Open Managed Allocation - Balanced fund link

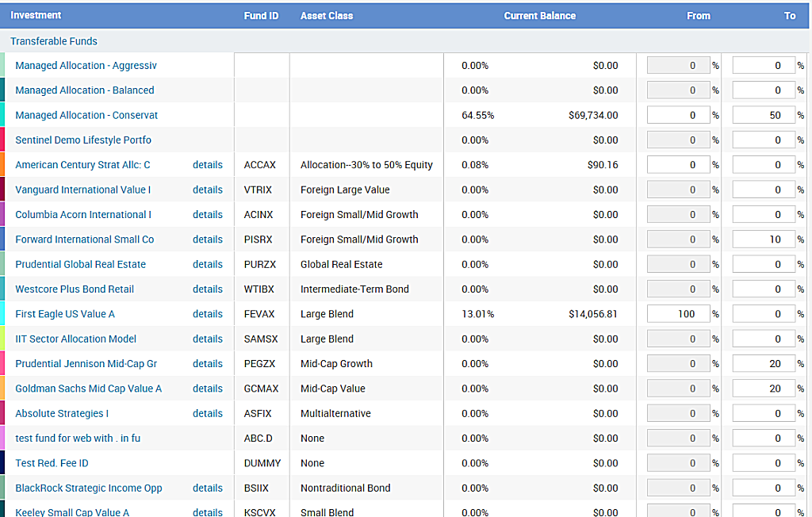85,90
